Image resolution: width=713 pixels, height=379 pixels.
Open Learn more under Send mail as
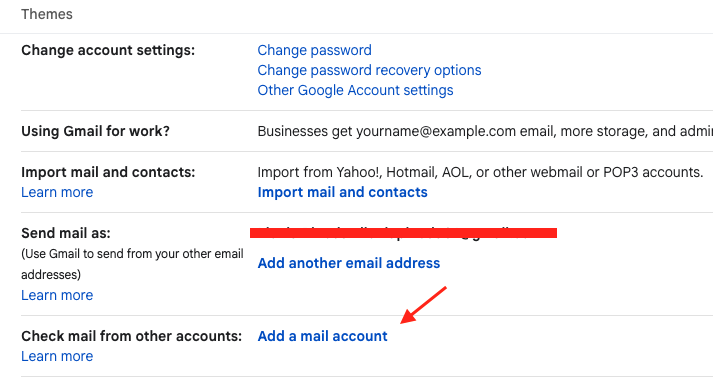pyautogui.click(x=57, y=295)
